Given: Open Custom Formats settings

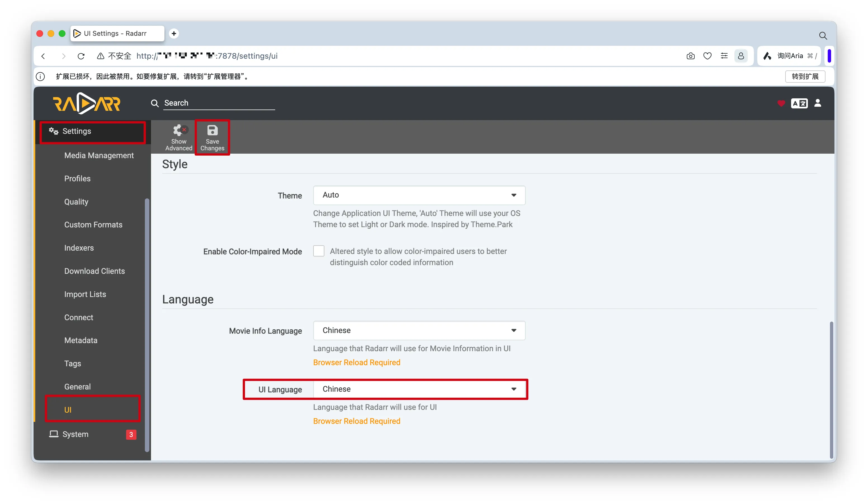Looking at the screenshot, I should [x=93, y=225].
